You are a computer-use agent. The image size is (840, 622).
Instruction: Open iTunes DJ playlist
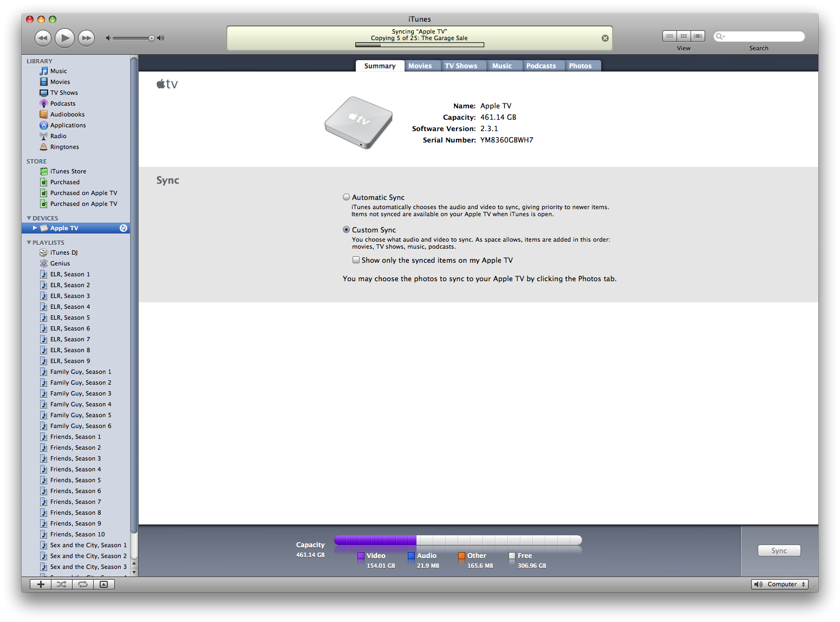tap(76, 252)
